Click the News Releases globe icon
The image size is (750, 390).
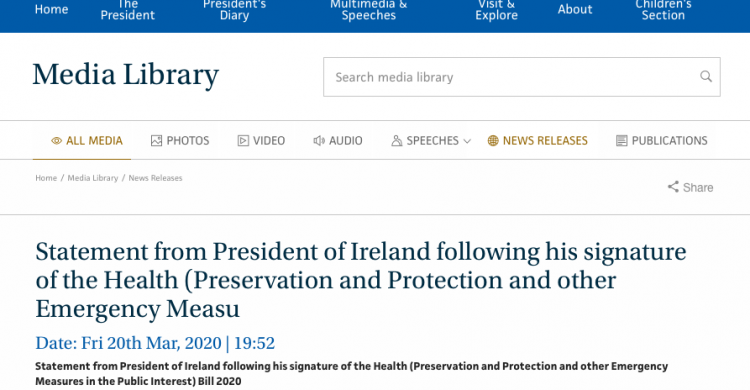coord(493,141)
